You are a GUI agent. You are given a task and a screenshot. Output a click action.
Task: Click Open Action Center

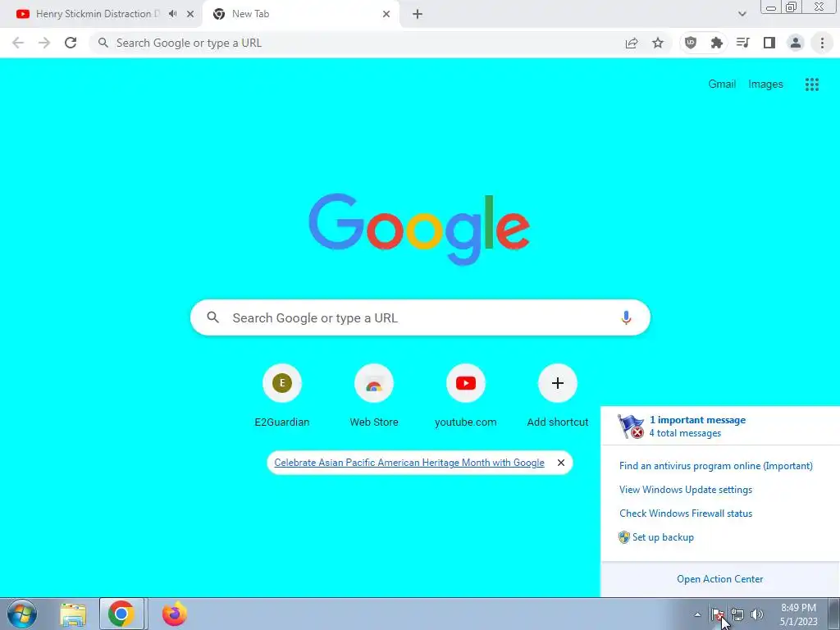[x=720, y=578]
